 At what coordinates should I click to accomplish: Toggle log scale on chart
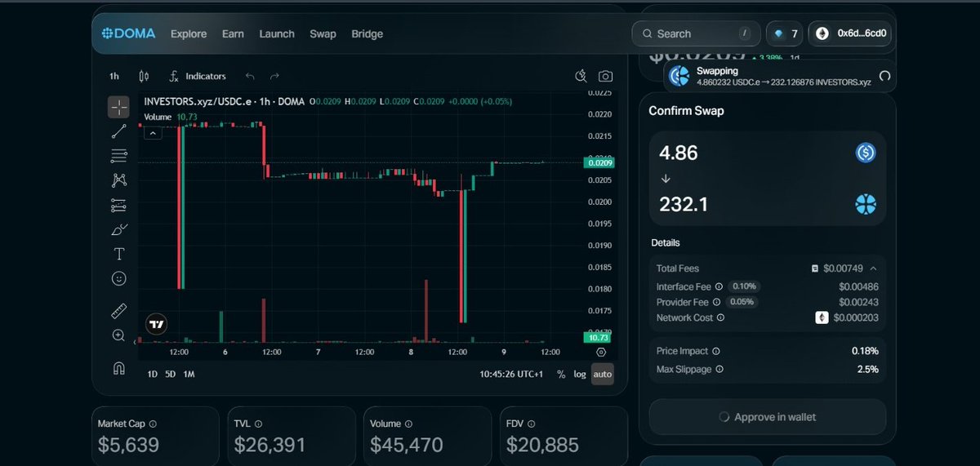point(580,374)
